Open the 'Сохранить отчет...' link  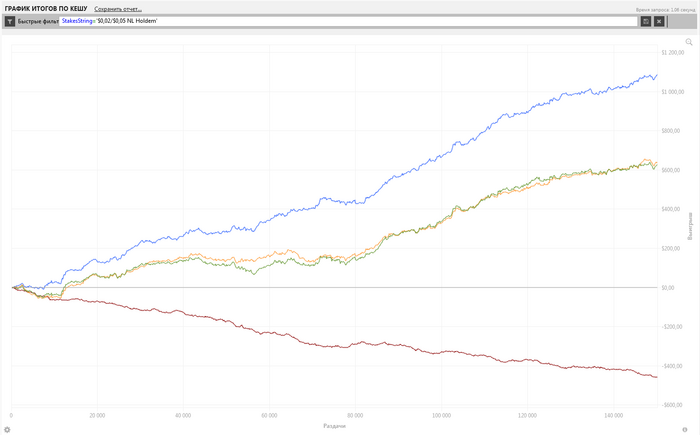pyautogui.click(x=118, y=9)
